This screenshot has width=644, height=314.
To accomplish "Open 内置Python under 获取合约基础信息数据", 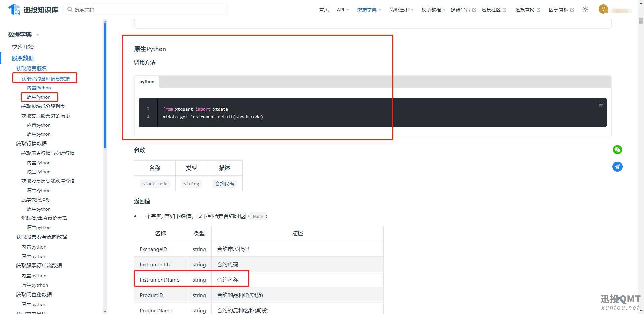I will 39,88.
